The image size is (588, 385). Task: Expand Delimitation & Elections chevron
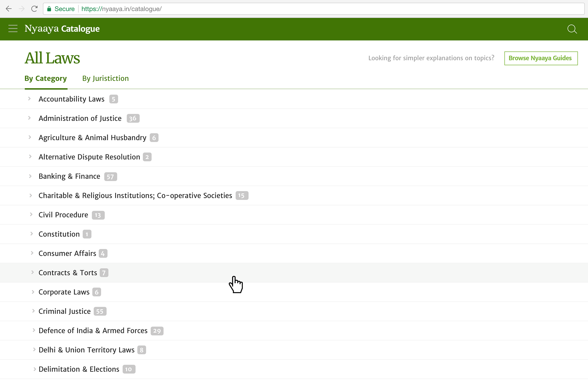(35, 369)
